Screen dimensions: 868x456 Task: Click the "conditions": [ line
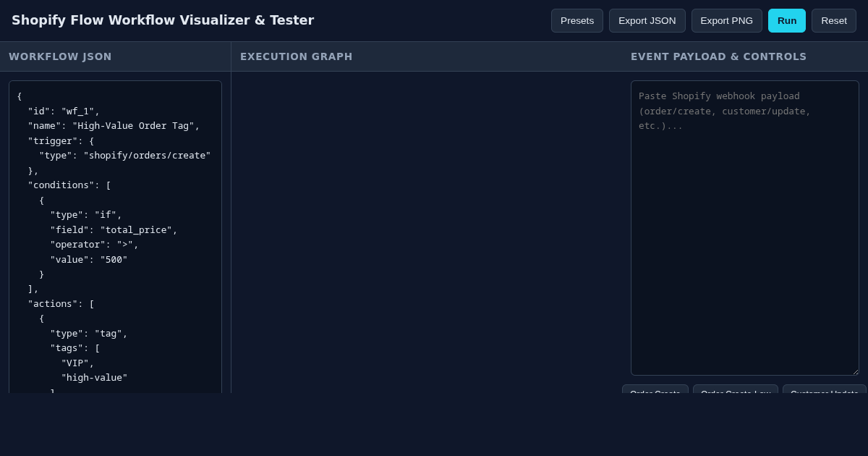(69, 185)
